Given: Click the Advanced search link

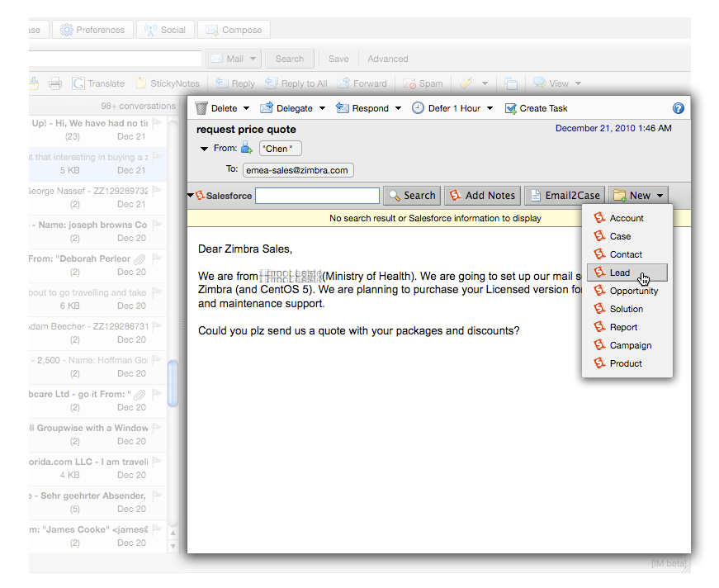Looking at the screenshot, I should 387,59.
